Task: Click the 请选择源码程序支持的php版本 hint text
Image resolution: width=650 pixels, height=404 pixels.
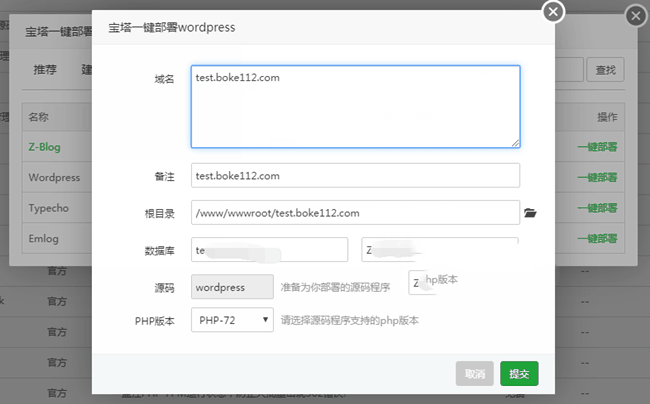Action: 350,320
